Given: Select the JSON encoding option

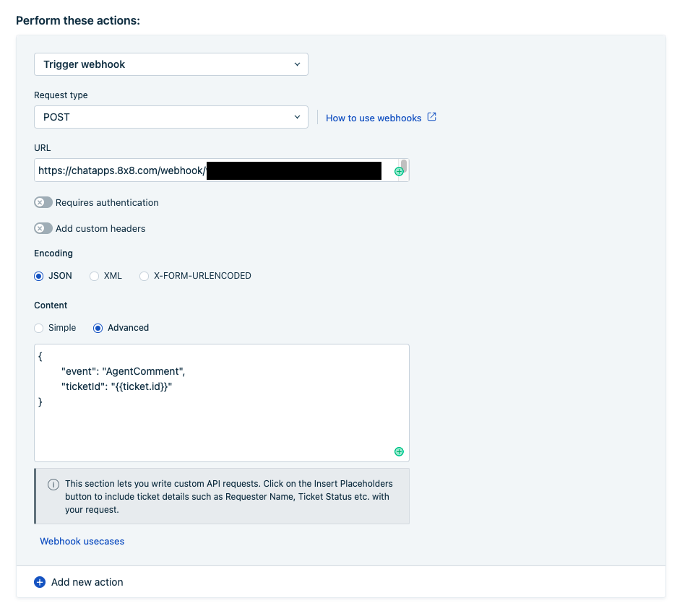Looking at the screenshot, I should click(x=38, y=276).
